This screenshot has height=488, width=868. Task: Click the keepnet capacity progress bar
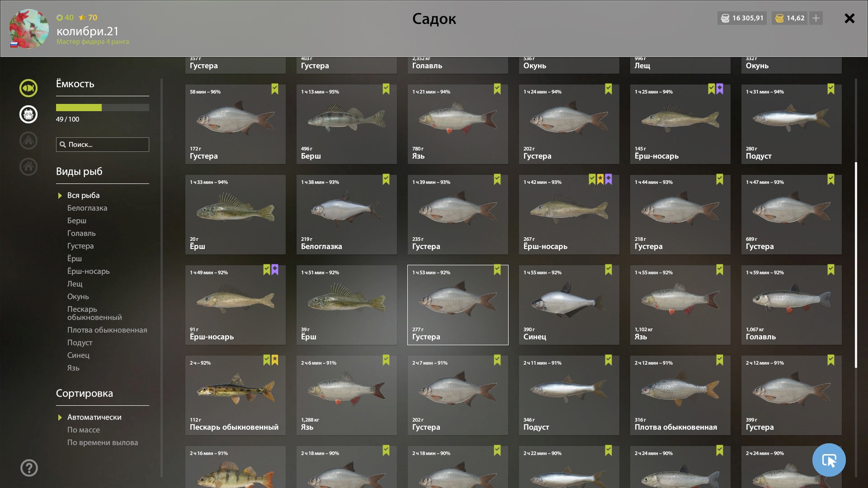tap(103, 108)
